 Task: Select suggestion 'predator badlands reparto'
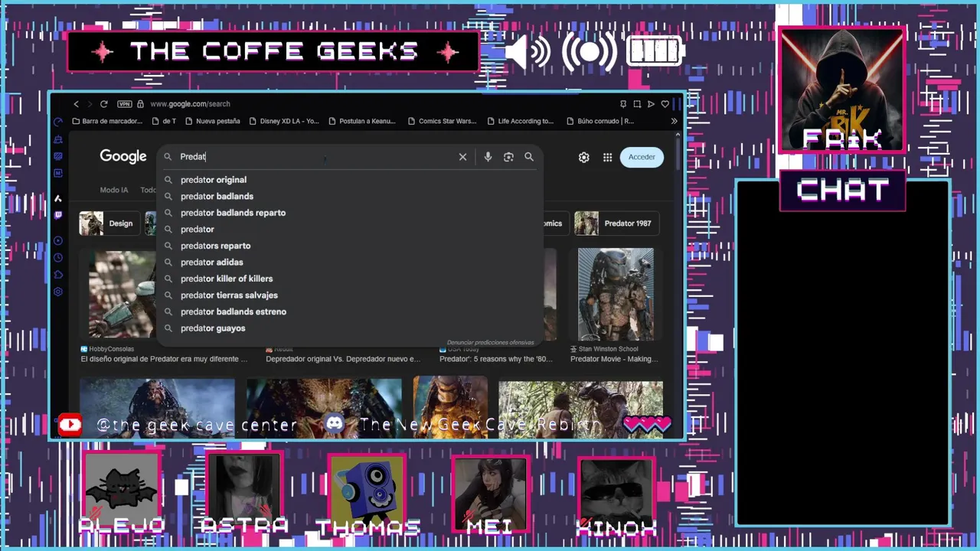[x=350, y=213]
